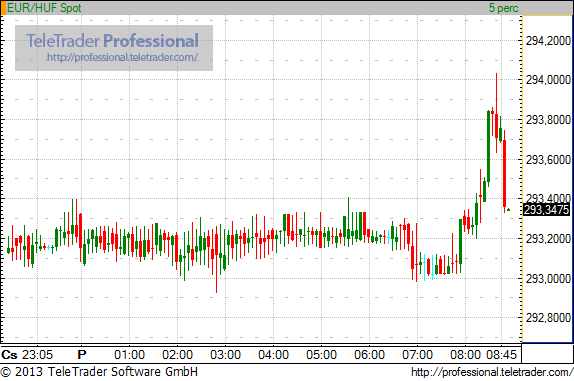
Task: Click the current price tag 293,3475
Action: [547, 210]
